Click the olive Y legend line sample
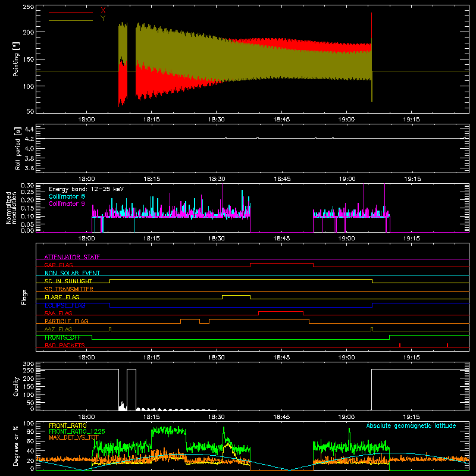Image resolution: width=476 pixels, height=476 pixels. coord(71,20)
